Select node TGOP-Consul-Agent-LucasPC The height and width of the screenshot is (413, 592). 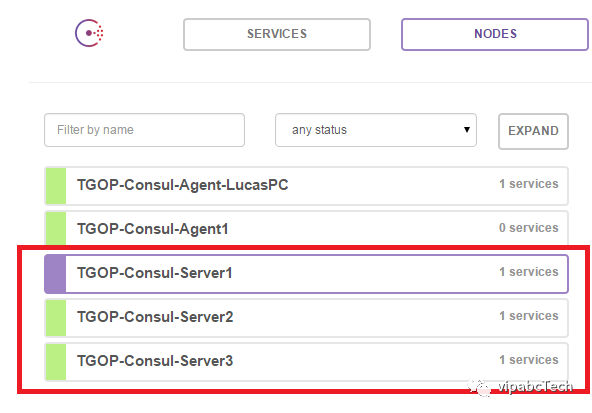coord(306,186)
